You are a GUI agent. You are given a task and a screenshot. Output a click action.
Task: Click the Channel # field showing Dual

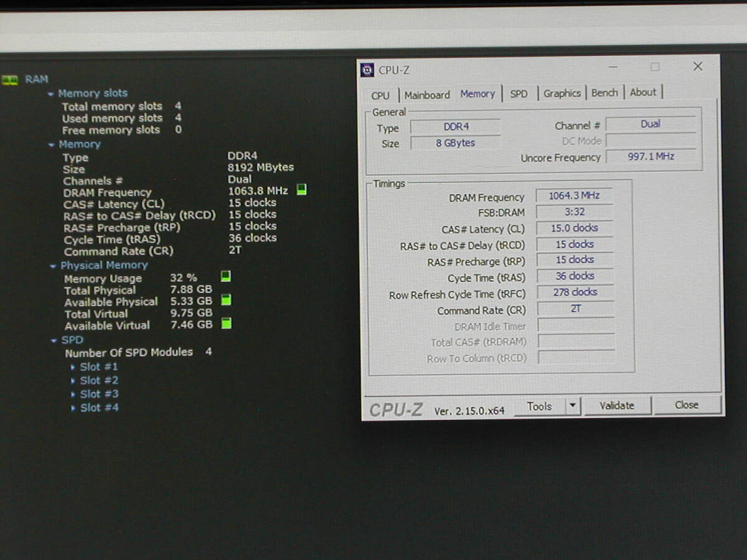651,124
